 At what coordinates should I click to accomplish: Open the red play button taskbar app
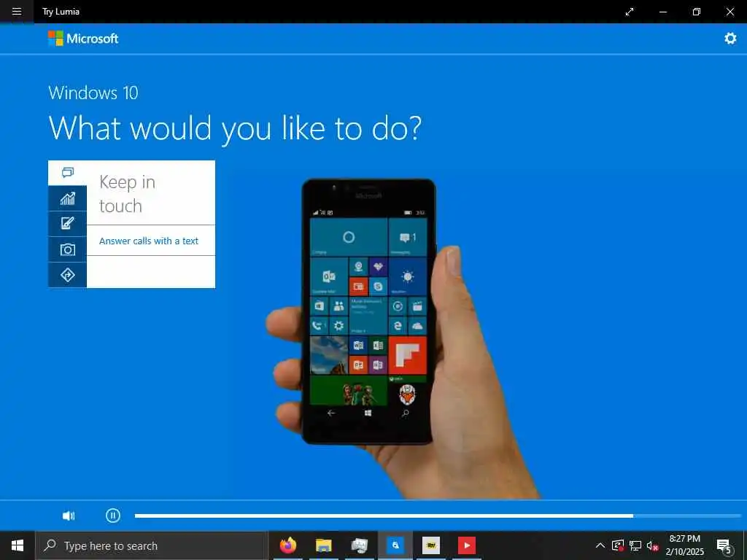point(466,545)
